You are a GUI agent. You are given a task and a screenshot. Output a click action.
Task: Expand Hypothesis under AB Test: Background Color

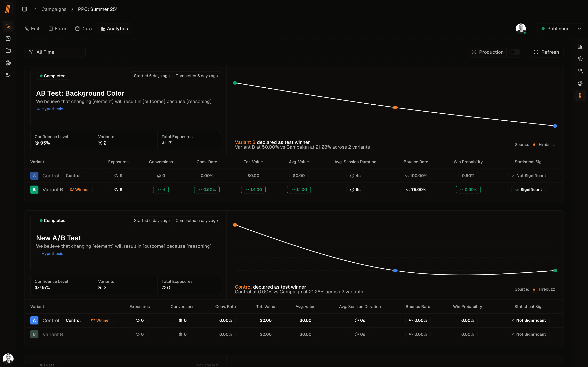pyautogui.click(x=52, y=109)
